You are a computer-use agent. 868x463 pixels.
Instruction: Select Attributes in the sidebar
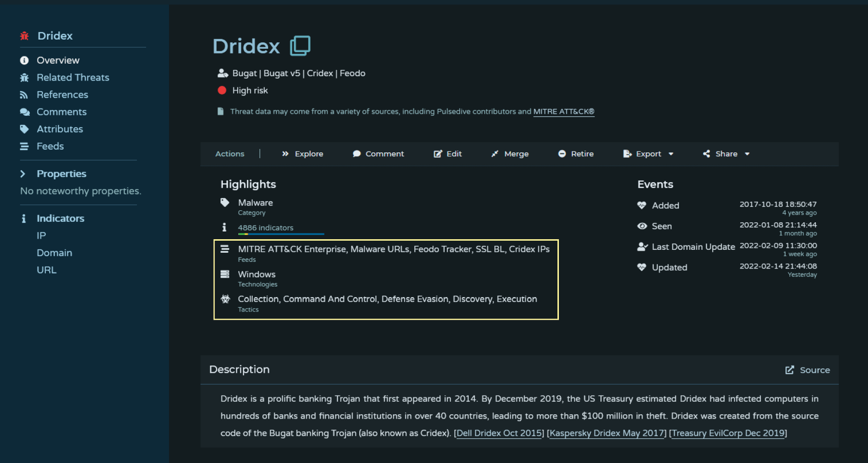point(60,129)
